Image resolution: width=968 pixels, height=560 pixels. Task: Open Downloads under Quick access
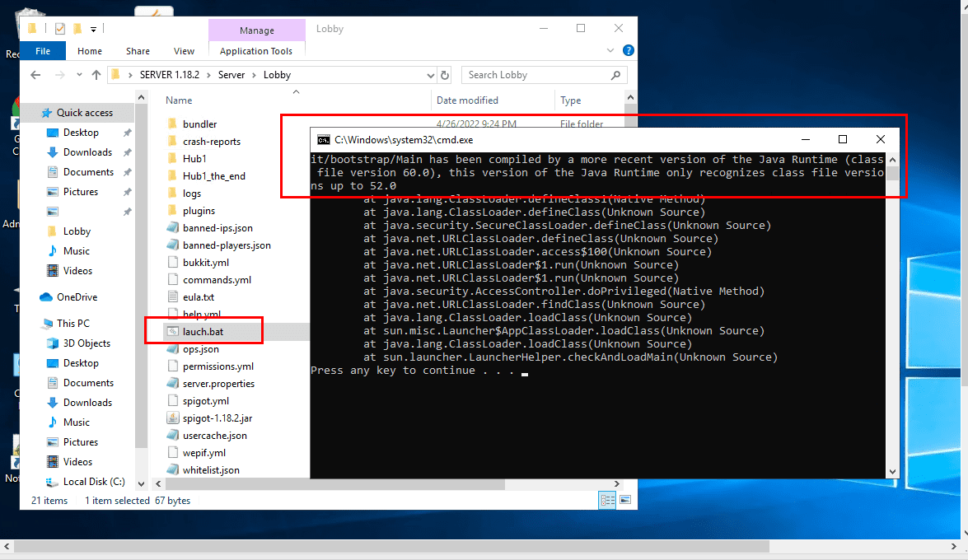point(87,152)
